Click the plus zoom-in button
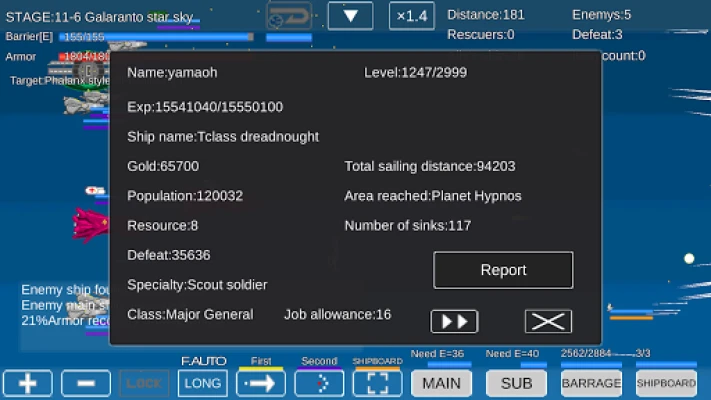The height and width of the screenshot is (400, 711). click(x=27, y=383)
